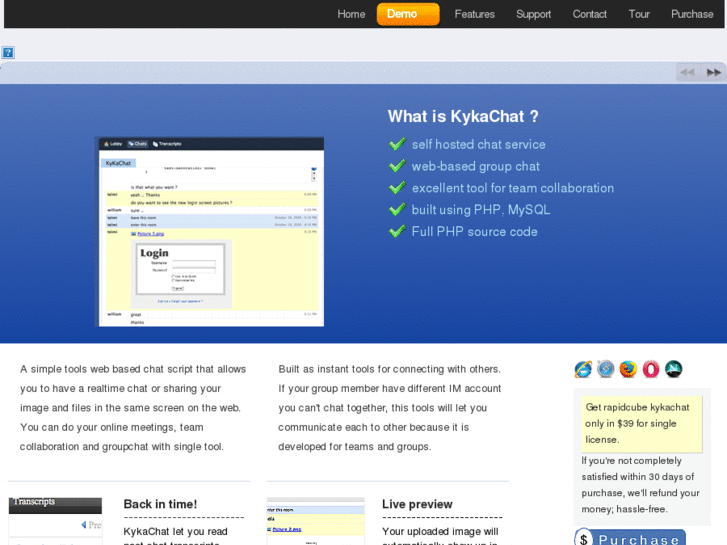This screenshot has height=545, width=727.
Task: Click the blue question mark help icon
Action: (8, 52)
